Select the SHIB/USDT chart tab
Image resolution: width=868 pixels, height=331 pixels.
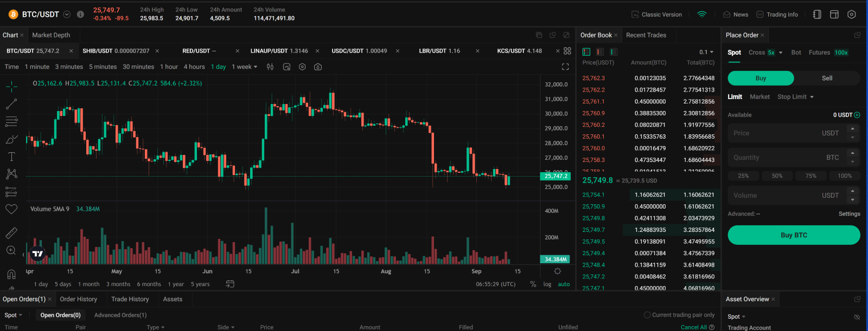point(116,51)
